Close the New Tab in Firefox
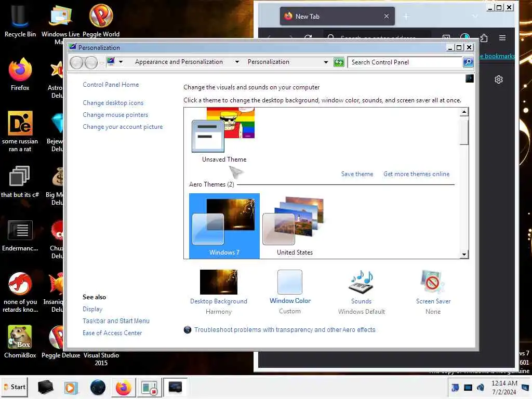The height and width of the screenshot is (399, 532). click(x=387, y=16)
